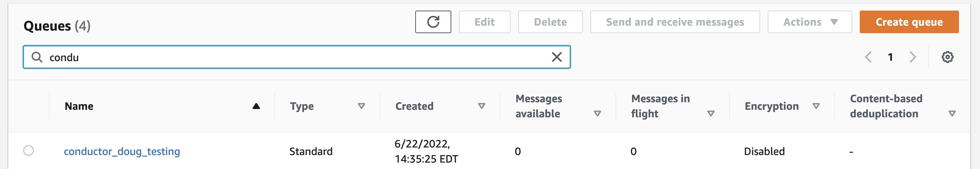Viewport: 980px width, 169px height.
Task: Click the refresh queues icon button
Action: pyautogui.click(x=433, y=22)
